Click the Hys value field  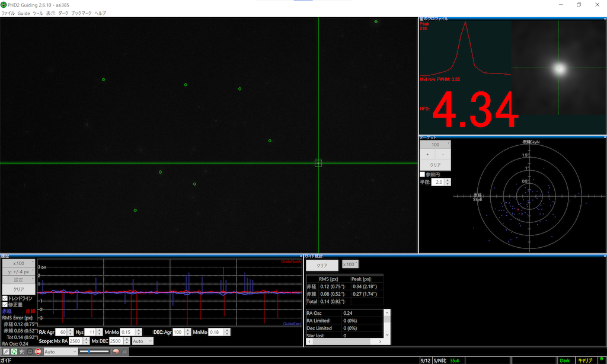coord(90,332)
